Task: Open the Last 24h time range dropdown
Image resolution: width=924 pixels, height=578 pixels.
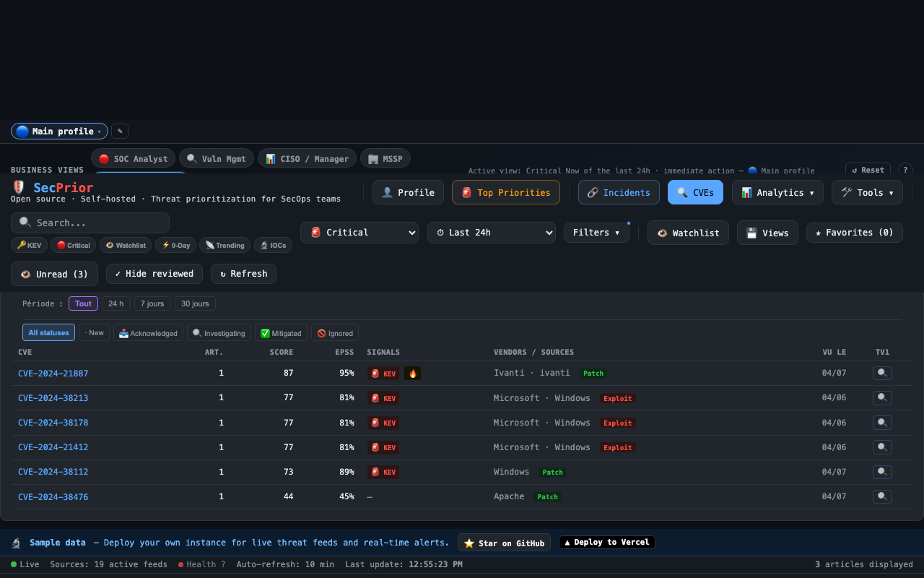Action: coord(492,232)
